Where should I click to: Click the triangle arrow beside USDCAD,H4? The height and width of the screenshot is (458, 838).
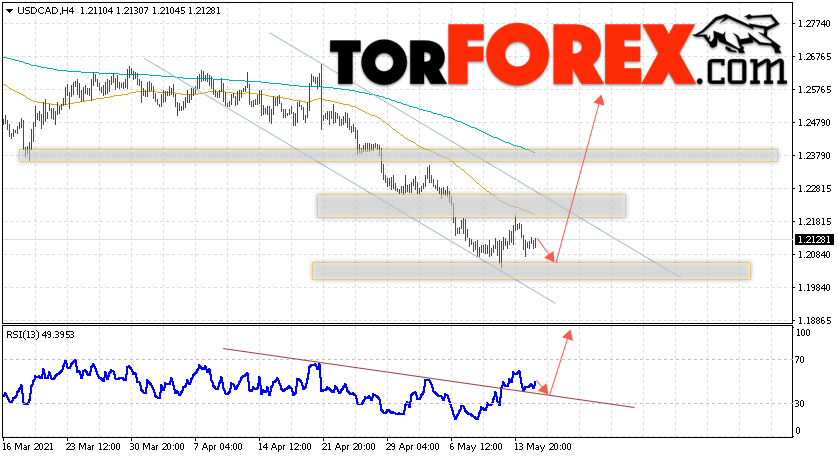click(10, 11)
